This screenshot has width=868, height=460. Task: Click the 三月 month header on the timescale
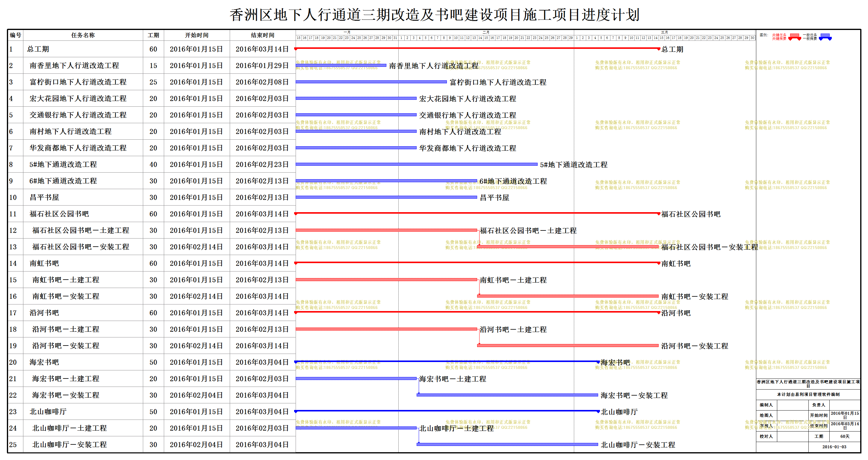pyautogui.click(x=664, y=32)
